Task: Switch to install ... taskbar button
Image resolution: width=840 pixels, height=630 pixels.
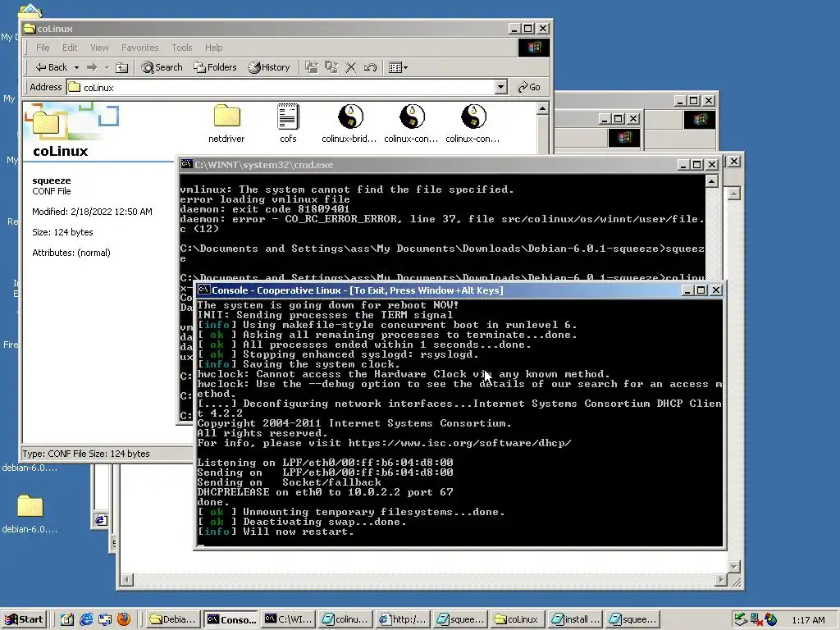Action: click(576, 619)
